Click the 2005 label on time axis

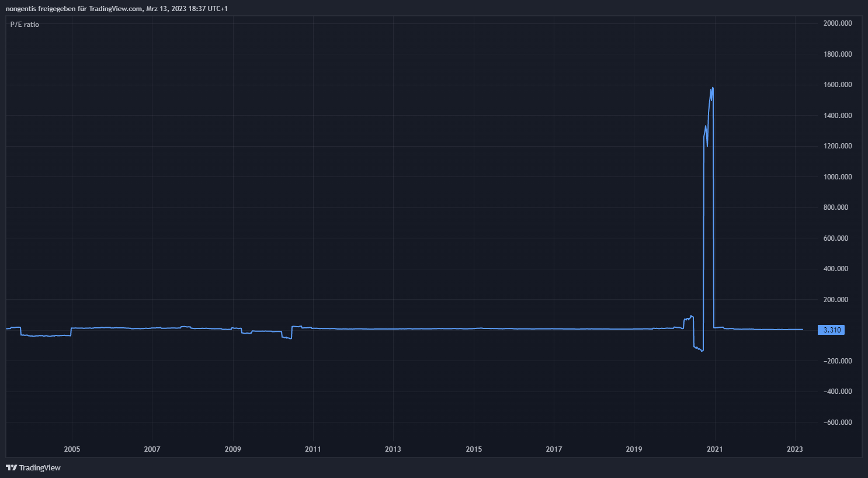[72, 449]
